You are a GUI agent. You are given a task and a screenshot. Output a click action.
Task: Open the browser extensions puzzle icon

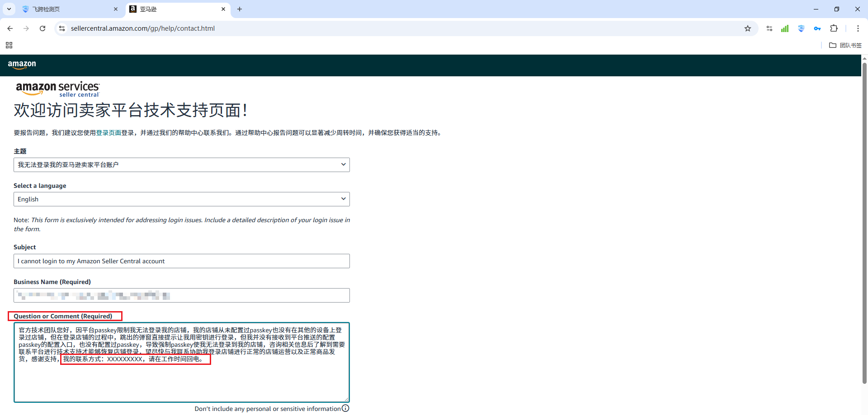tap(834, 28)
